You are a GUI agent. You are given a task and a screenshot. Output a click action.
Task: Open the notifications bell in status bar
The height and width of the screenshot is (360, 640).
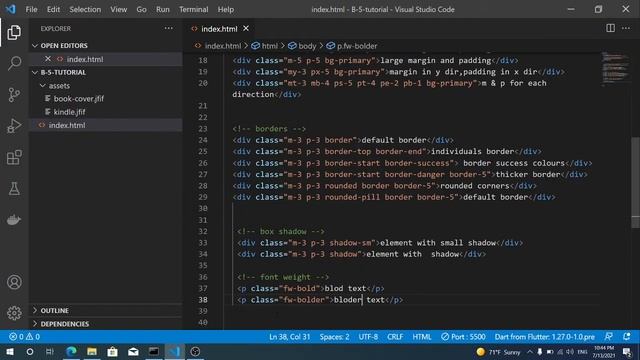click(627, 337)
